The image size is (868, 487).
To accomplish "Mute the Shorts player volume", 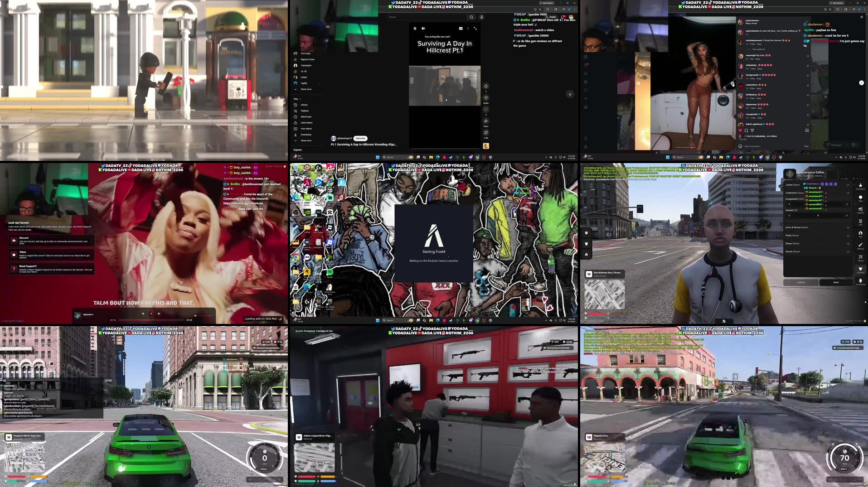I will pyautogui.click(x=423, y=29).
